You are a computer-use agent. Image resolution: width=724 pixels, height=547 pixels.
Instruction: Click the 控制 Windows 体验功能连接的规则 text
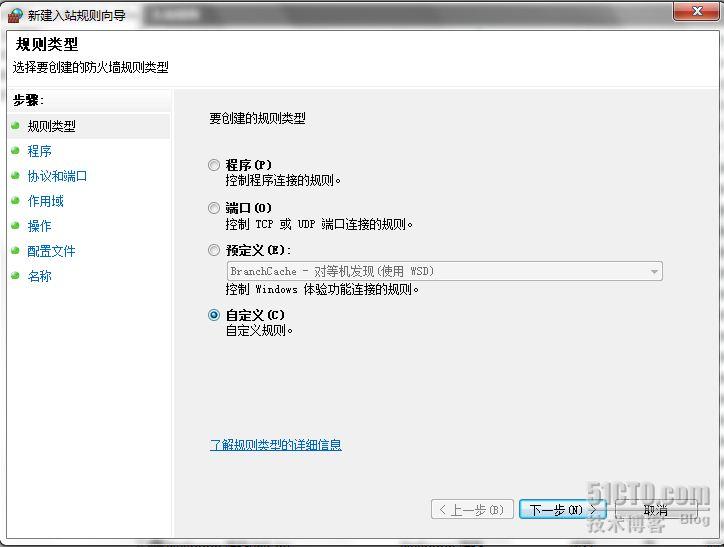point(322,289)
